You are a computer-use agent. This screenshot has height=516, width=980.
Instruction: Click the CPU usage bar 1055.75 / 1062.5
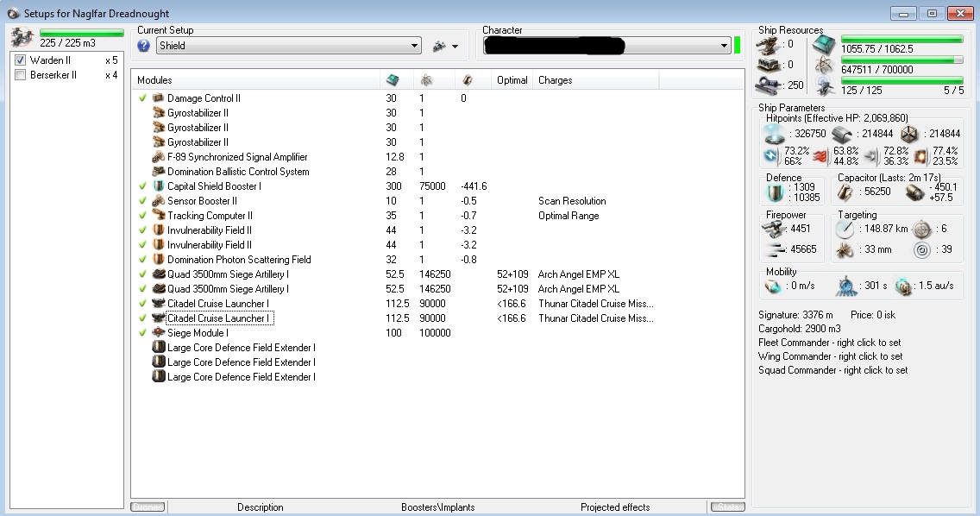[x=901, y=40]
